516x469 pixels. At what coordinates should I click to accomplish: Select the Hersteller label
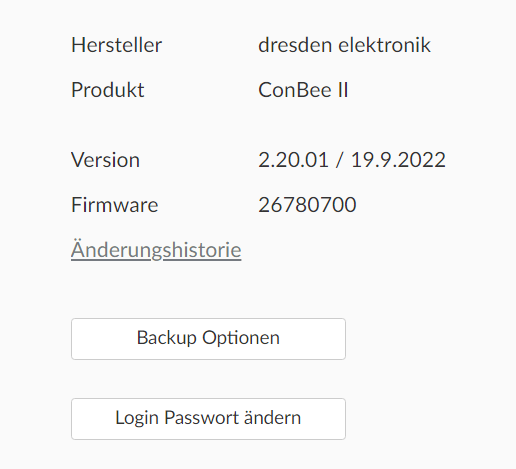(117, 45)
